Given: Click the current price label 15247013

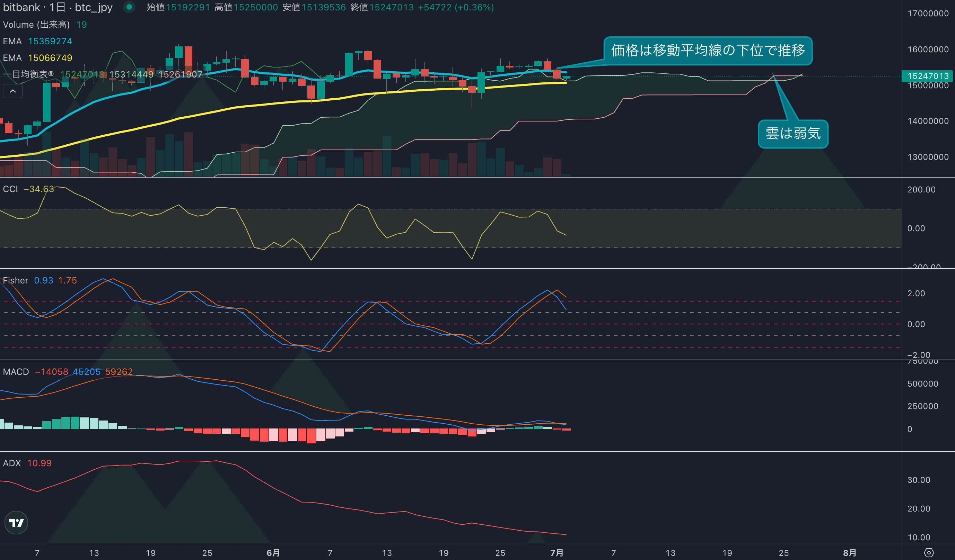Looking at the screenshot, I should (928, 76).
